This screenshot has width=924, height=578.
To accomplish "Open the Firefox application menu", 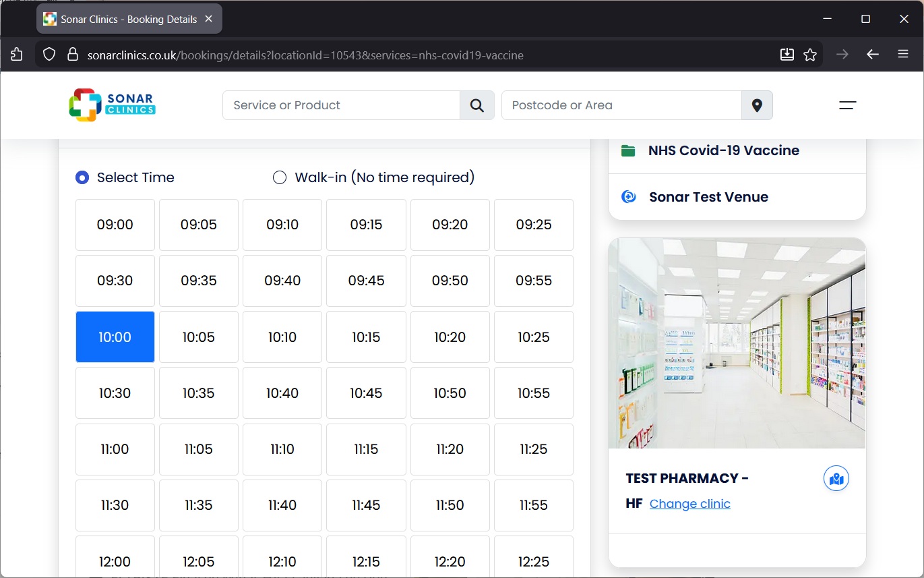I will coord(903,55).
